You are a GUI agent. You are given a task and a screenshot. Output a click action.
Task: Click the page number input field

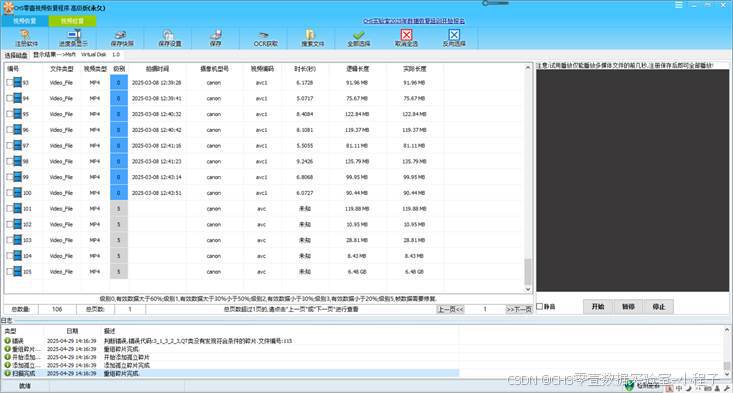pyautogui.click(x=485, y=309)
